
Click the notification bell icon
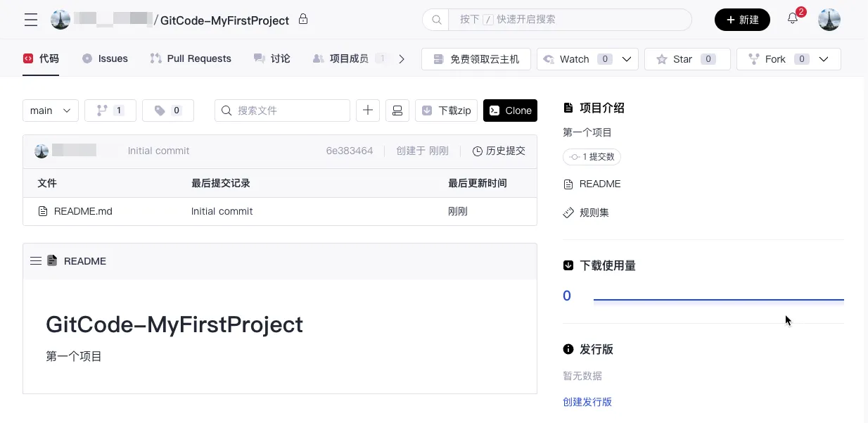(793, 19)
